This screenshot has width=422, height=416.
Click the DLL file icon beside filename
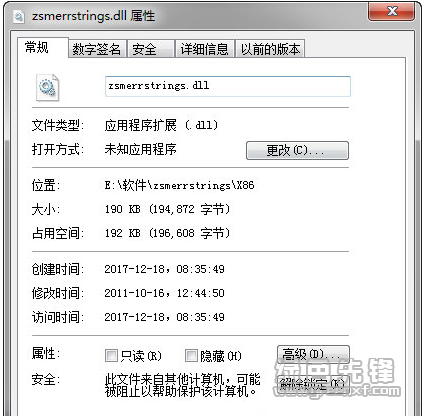click(47, 88)
